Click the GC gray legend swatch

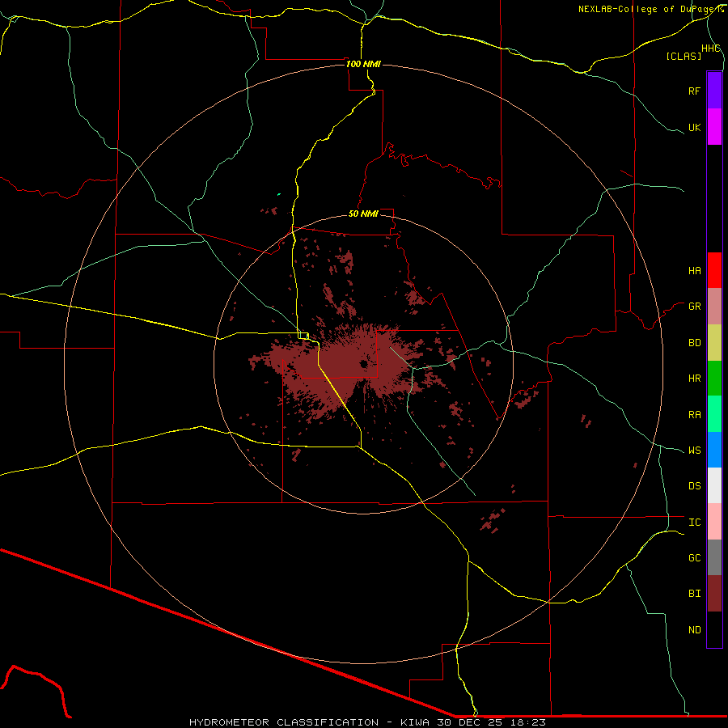(714, 557)
